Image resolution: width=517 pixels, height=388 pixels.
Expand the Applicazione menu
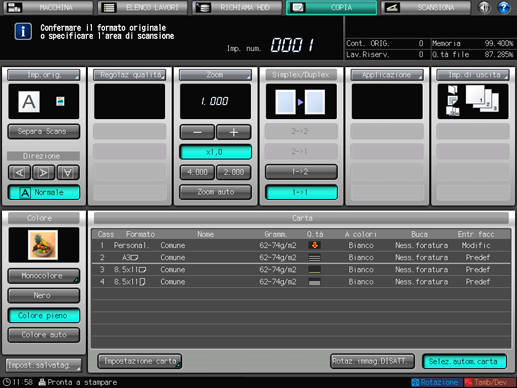coord(387,75)
